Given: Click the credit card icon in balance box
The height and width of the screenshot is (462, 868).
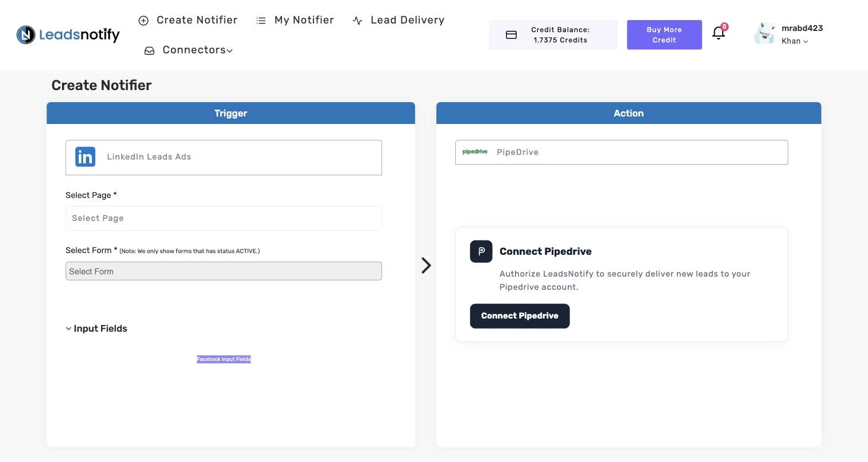Looking at the screenshot, I should click(511, 35).
